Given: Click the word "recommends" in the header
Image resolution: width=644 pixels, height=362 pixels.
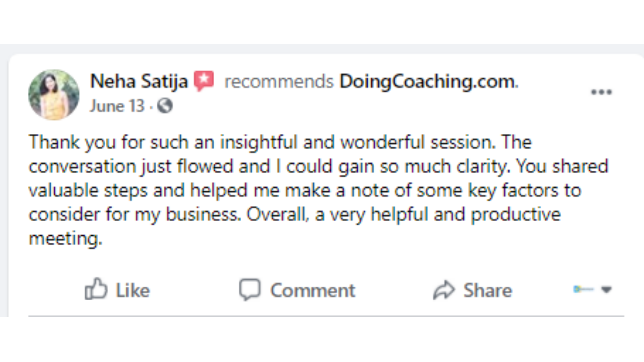Looking at the screenshot, I should (279, 81).
